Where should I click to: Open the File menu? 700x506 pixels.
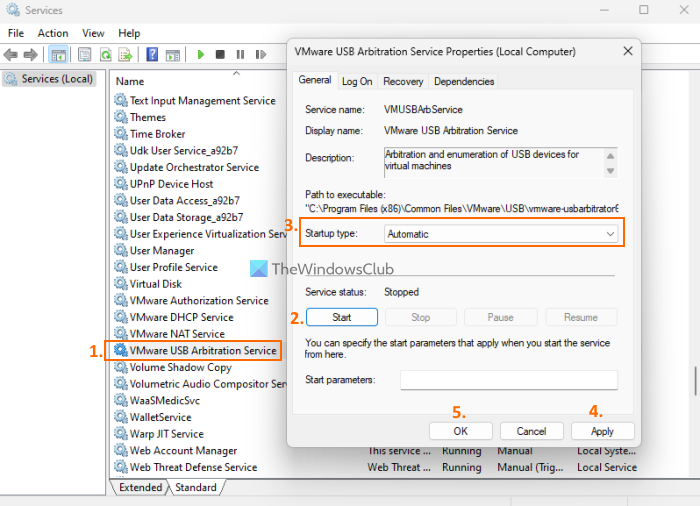tap(16, 33)
